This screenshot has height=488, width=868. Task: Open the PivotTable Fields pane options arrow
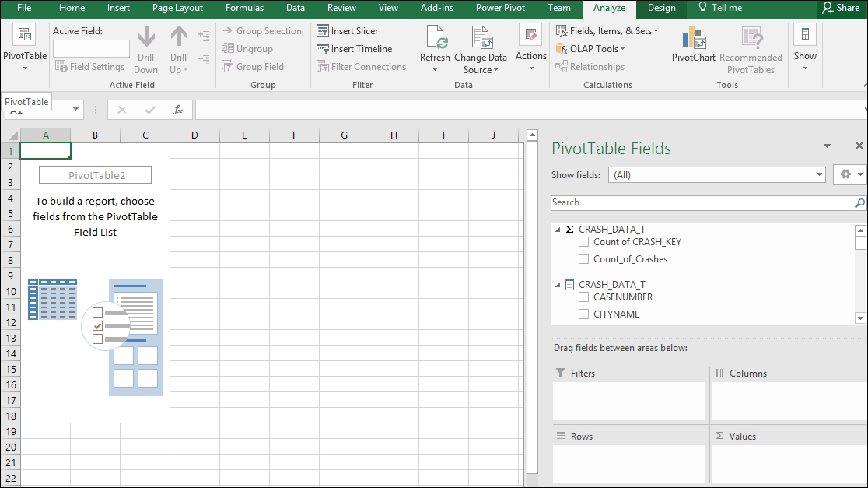tap(827, 146)
